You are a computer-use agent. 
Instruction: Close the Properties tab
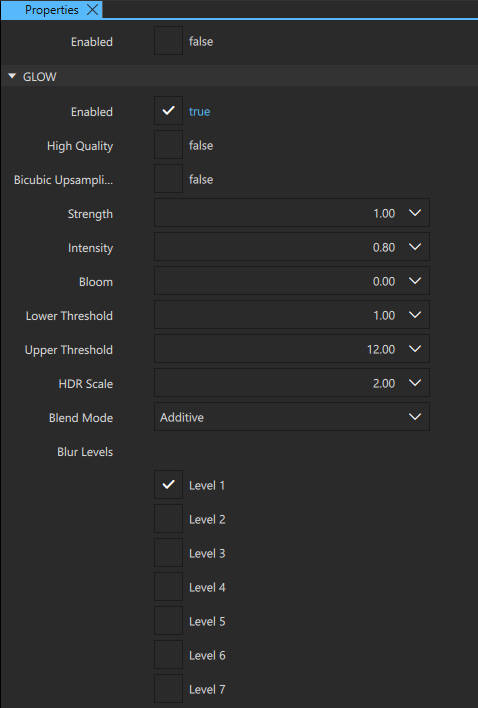coord(92,10)
